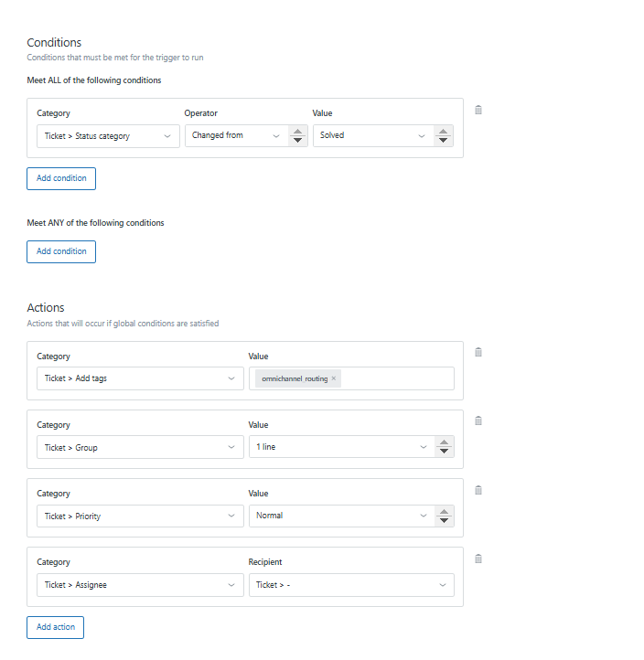The width and height of the screenshot is (644, 660).
Task: Open the Normal priority value dropdown
Action: click(x=340, y=516)
